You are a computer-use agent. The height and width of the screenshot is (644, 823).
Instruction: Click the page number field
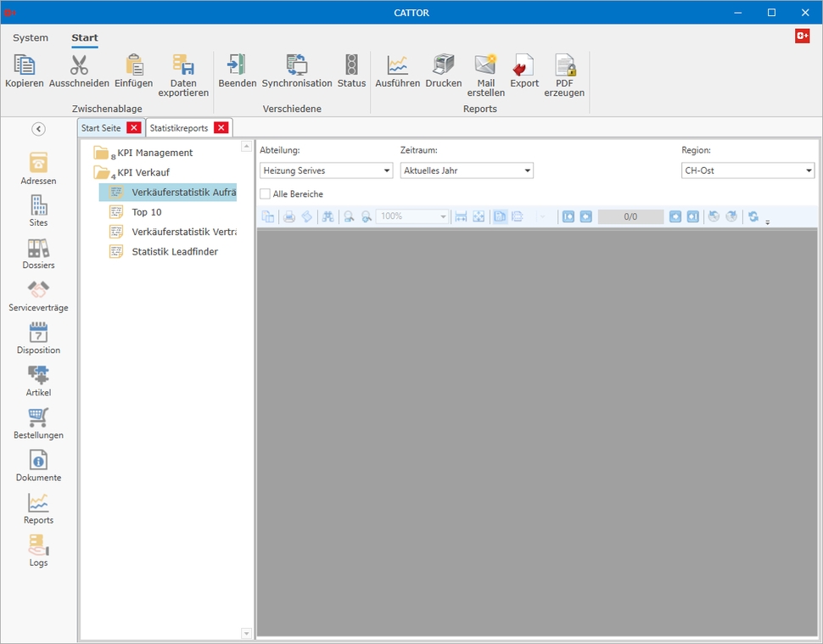[x=630, y=217]
